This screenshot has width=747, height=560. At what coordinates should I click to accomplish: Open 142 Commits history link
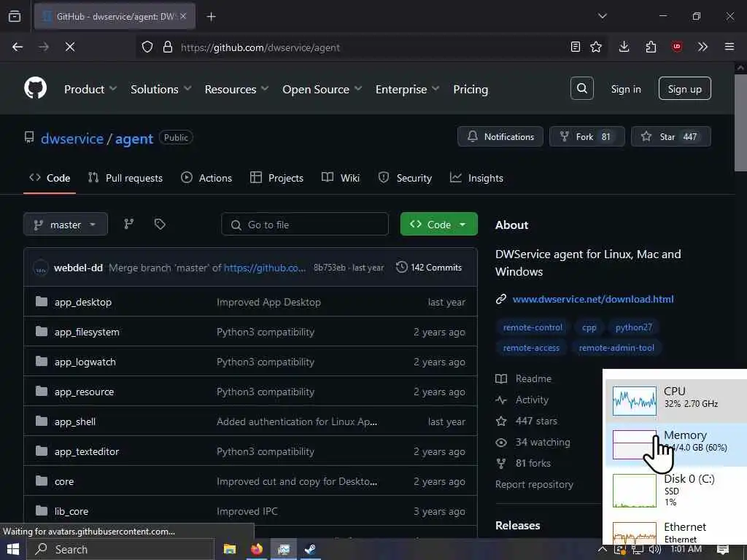click(429, 267)
